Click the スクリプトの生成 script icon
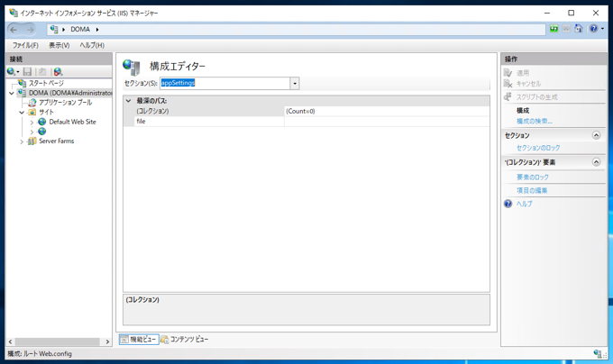This screenshot has height=364, width=613. pos(508,96)
